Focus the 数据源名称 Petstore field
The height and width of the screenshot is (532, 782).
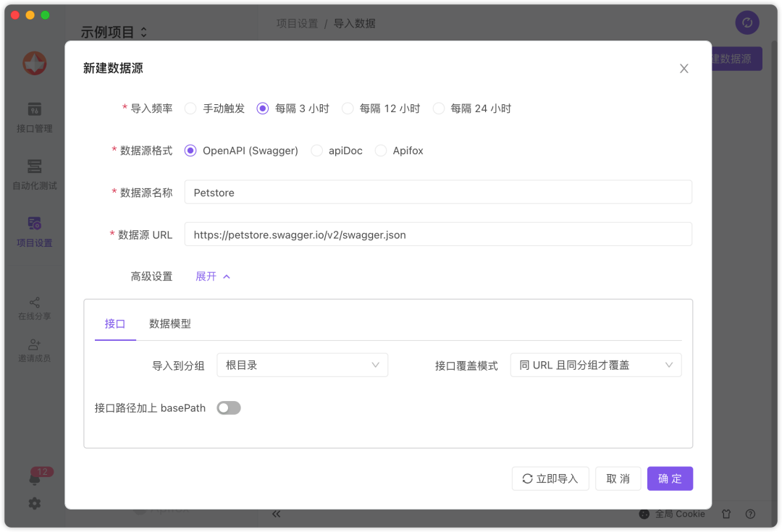(438, 193)
